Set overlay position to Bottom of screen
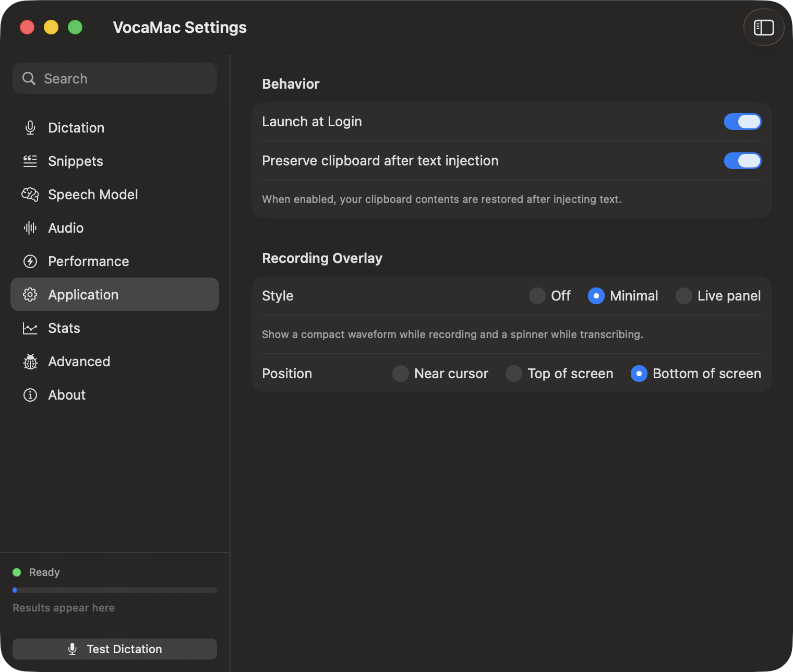793x672 pixels. click(639, 374)
